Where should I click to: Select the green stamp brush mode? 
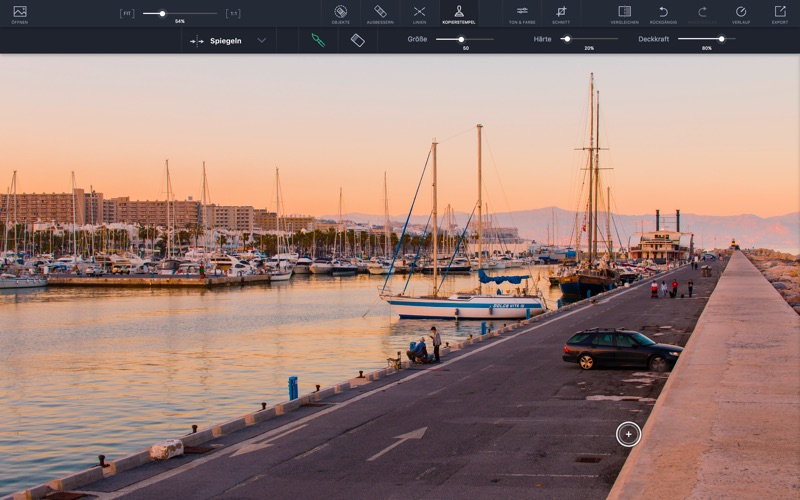[x=318, y=40]
